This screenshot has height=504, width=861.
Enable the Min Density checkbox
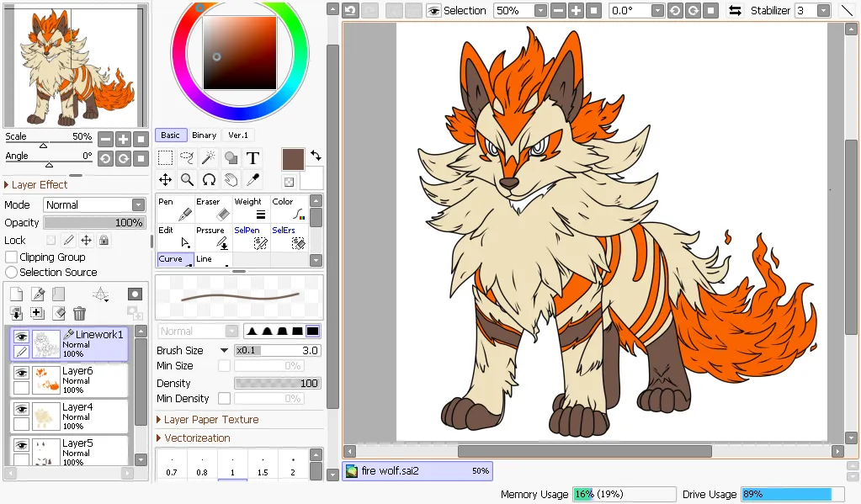click(x=224, y=399)
